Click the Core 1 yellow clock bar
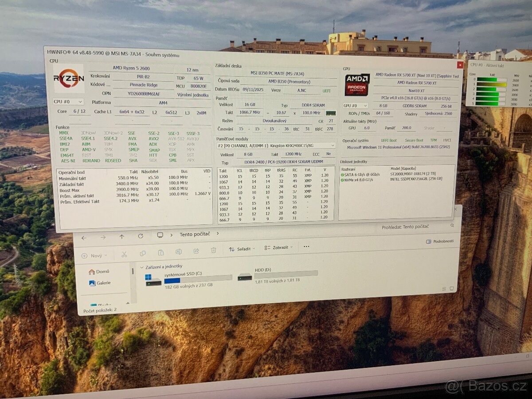Viewport: 532px width, 399px height. coord(492,84)
